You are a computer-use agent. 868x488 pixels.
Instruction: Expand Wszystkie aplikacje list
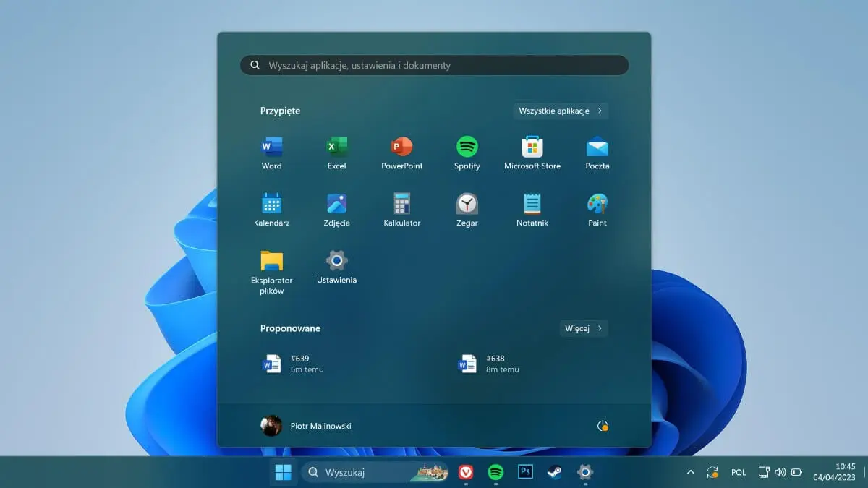[560, 111]
